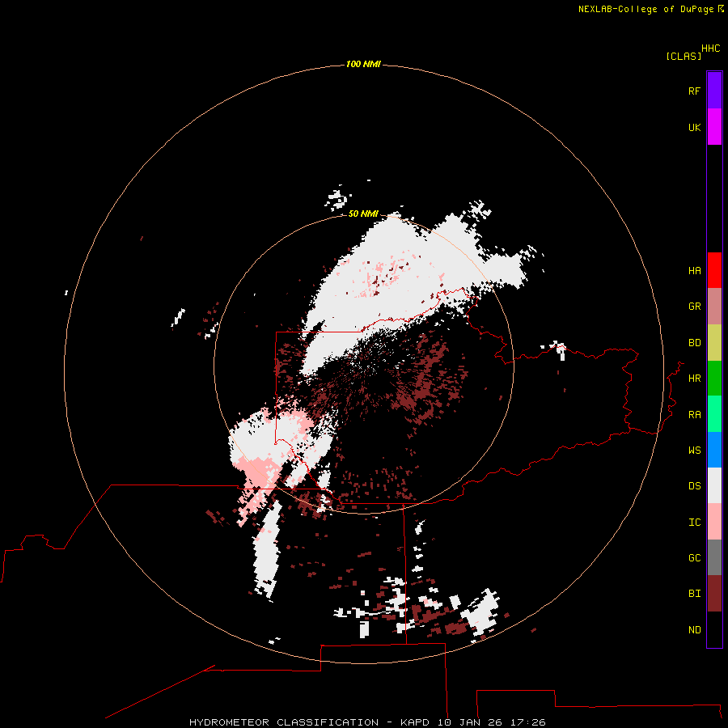Pick the HR green legend swatch
This screenshot has height=728, width=728.
714,379
